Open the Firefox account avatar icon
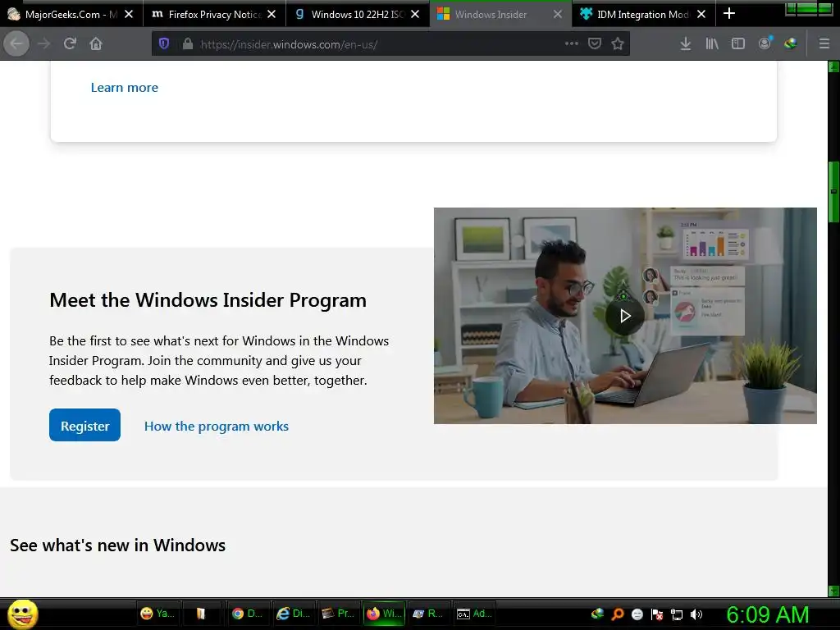Screen dimensions: 840x630 click(765, 43)
